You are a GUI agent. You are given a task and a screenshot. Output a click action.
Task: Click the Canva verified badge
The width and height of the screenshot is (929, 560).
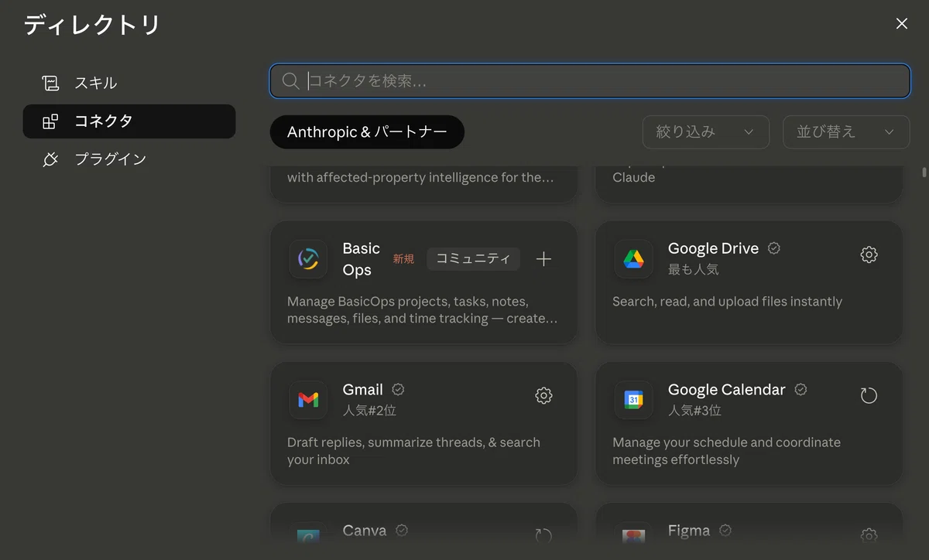tap(402, 531)
